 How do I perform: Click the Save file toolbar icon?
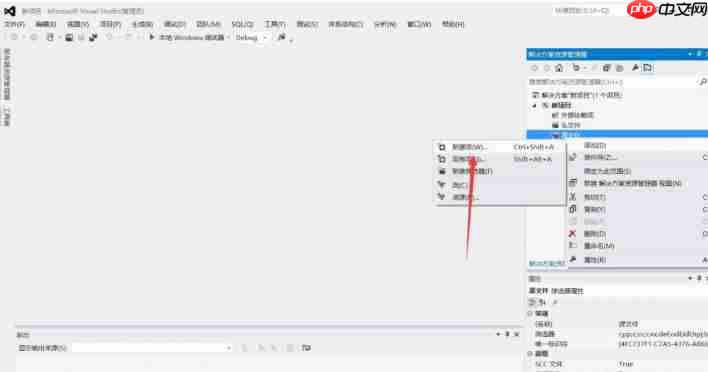pos(69,37)
